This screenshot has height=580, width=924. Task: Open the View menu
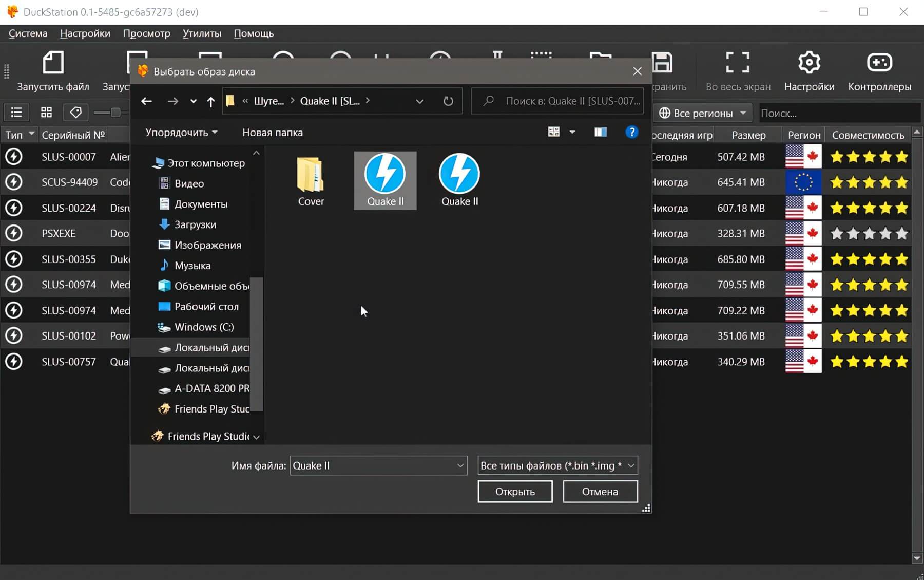point(146,33)
